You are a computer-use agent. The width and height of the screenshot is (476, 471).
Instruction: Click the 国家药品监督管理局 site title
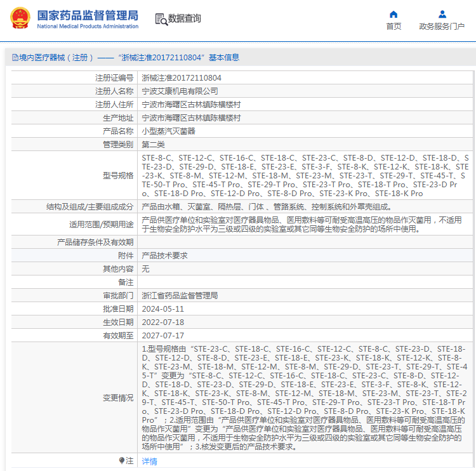88,15
